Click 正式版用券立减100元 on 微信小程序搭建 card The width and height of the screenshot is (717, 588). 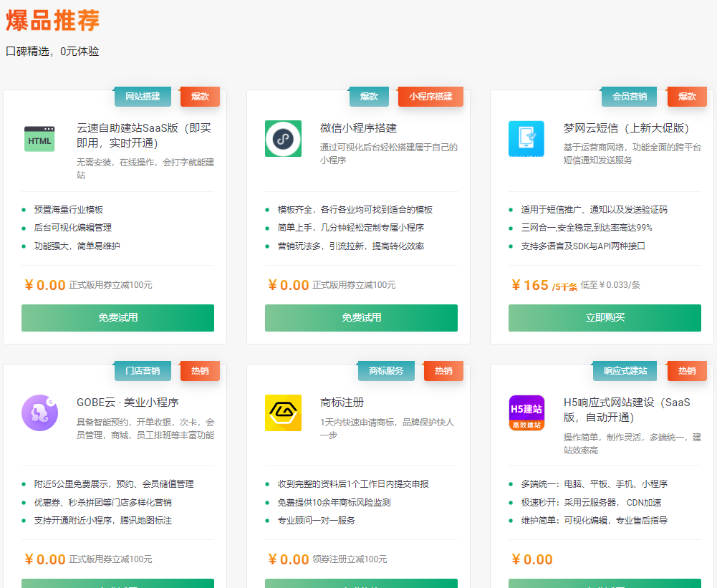point(354,285)
